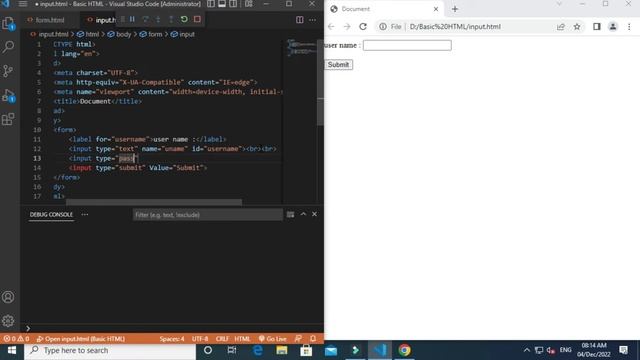Stop the debug session
The height and width of the screenshot is (360, 640).
pyautogui.click(x=197, y=19)
